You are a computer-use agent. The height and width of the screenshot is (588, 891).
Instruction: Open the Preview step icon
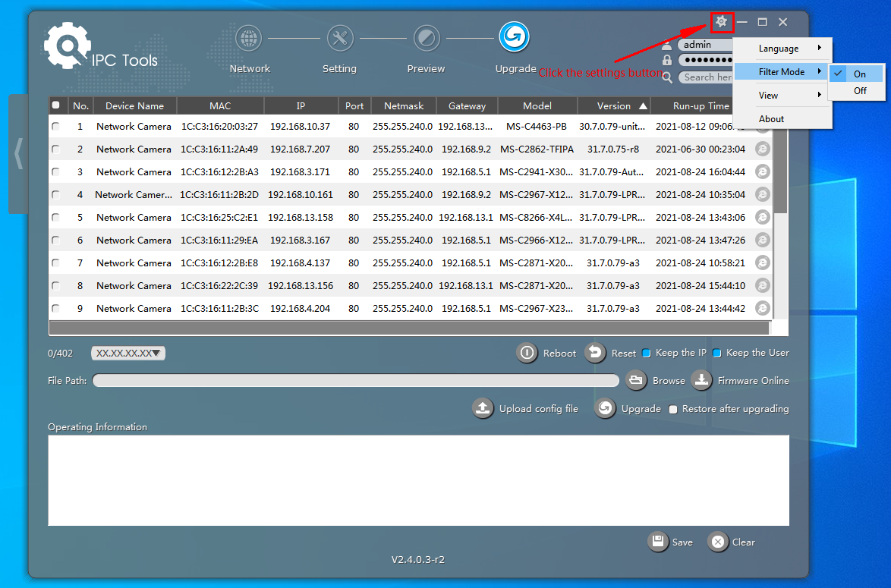(x=427, y=39)
